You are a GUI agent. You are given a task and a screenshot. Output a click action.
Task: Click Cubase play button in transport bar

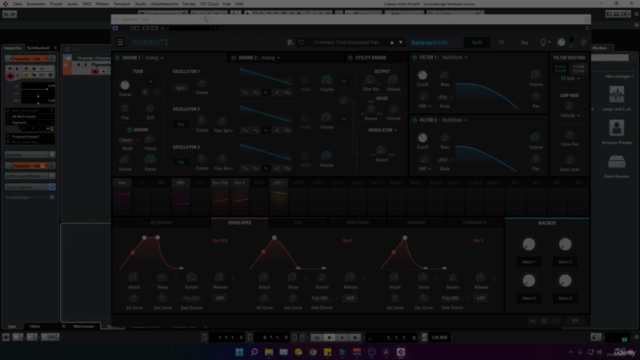click(342, 338)
